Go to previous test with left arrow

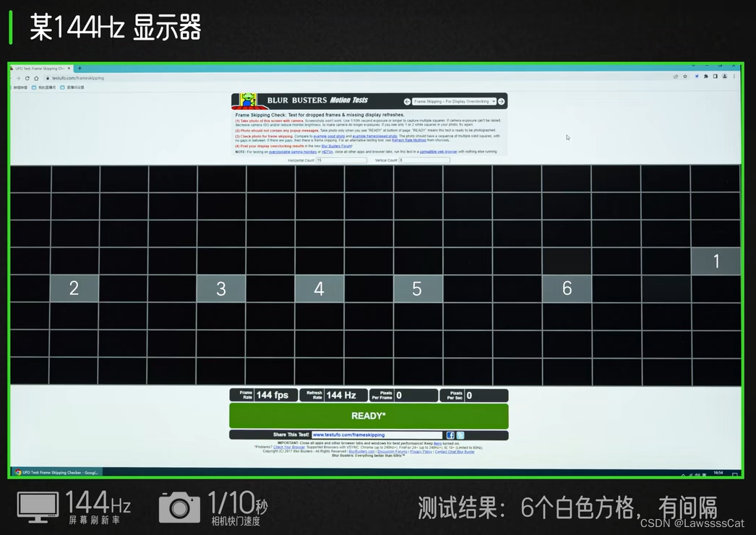tap(407, 101)
